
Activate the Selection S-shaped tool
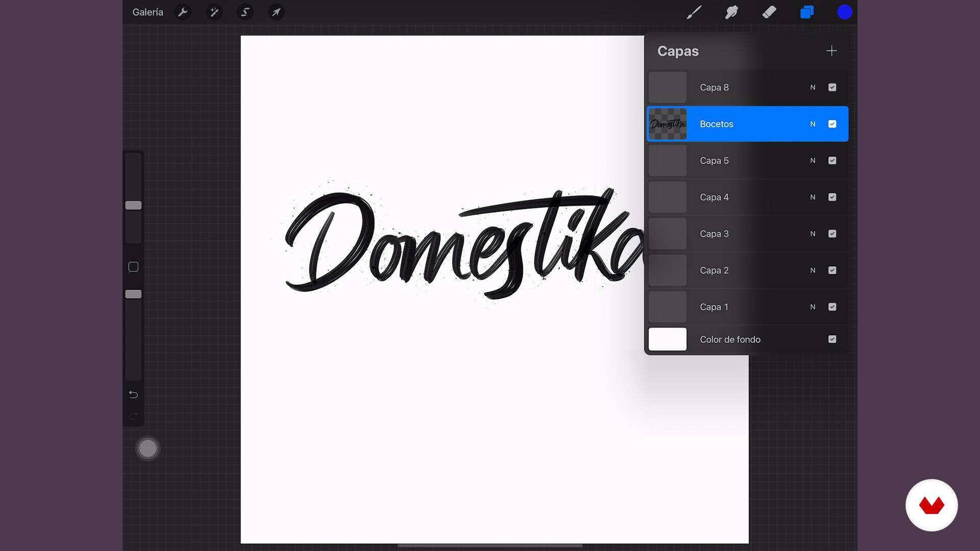(245, 12)
